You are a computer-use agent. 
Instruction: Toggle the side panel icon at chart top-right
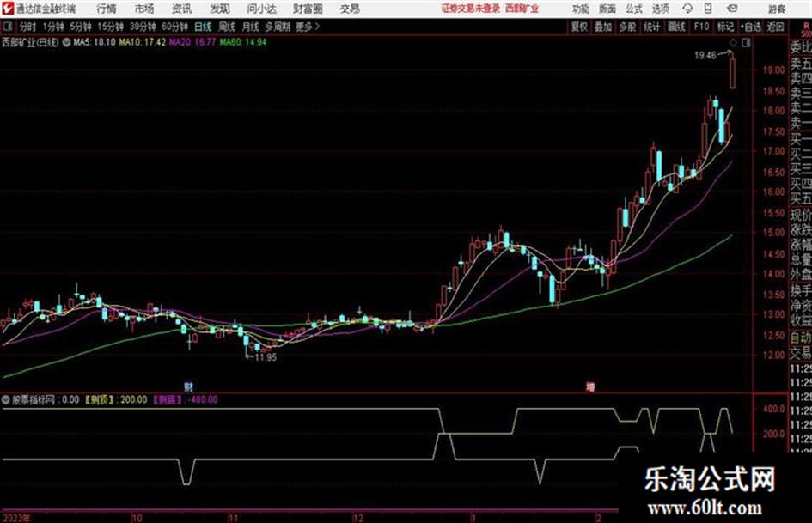coord(746,43)
